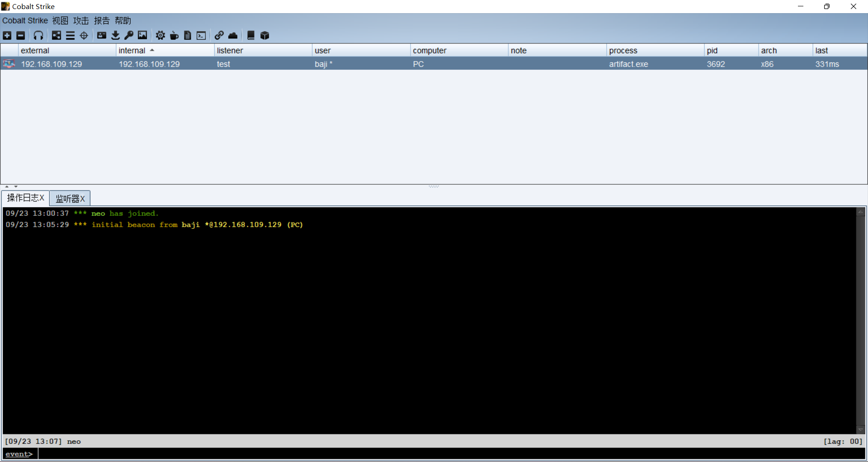Click the 'initial beacon from baji' log line

click(x=154, y=224)
